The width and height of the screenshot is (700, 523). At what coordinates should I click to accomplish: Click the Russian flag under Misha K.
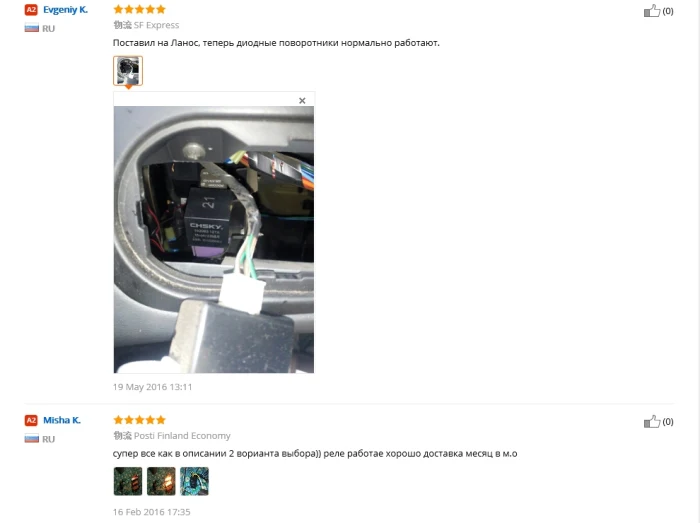click(32, 439)
